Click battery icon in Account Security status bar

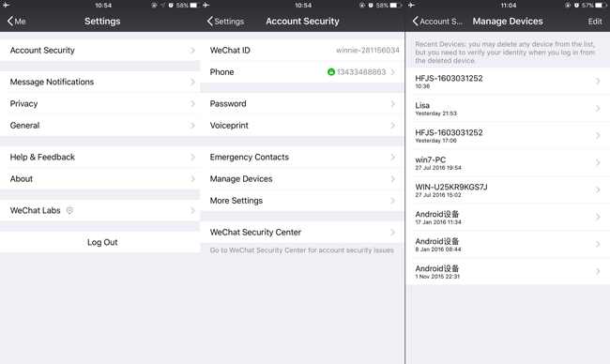point(395,6)
